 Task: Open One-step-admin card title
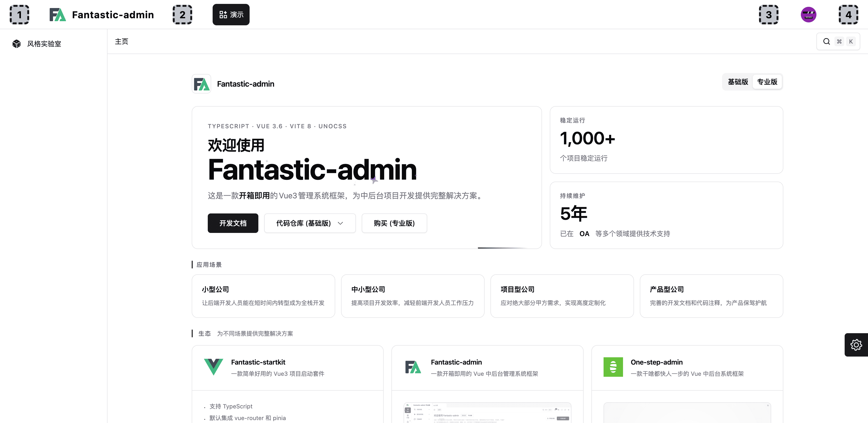coord(656,362)
